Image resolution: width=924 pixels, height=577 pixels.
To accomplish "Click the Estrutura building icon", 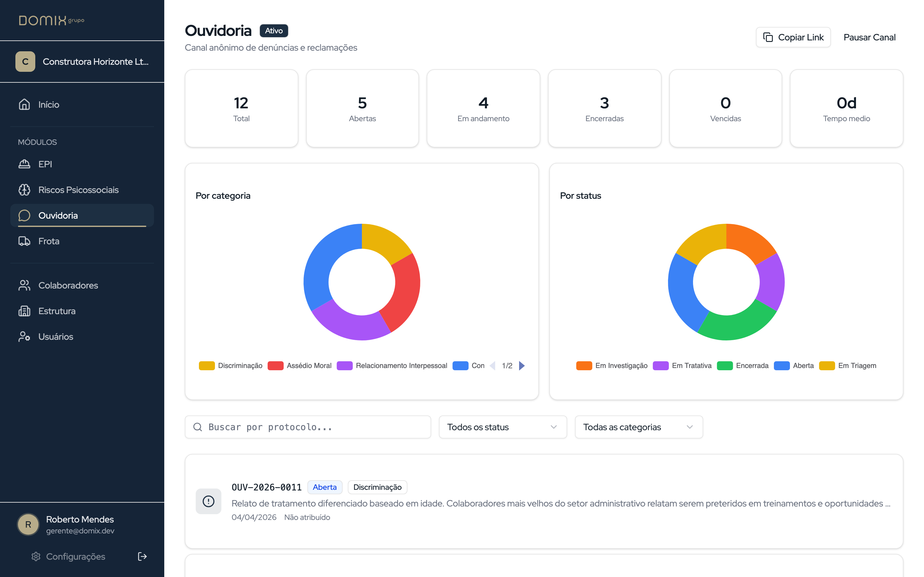I will (x=24, y=311).
